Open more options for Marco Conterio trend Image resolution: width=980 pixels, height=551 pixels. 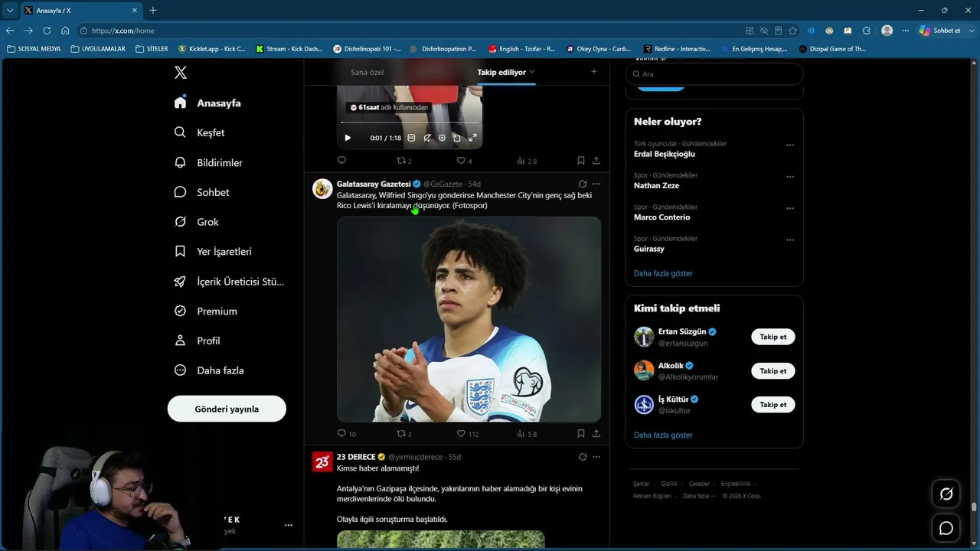790,208
